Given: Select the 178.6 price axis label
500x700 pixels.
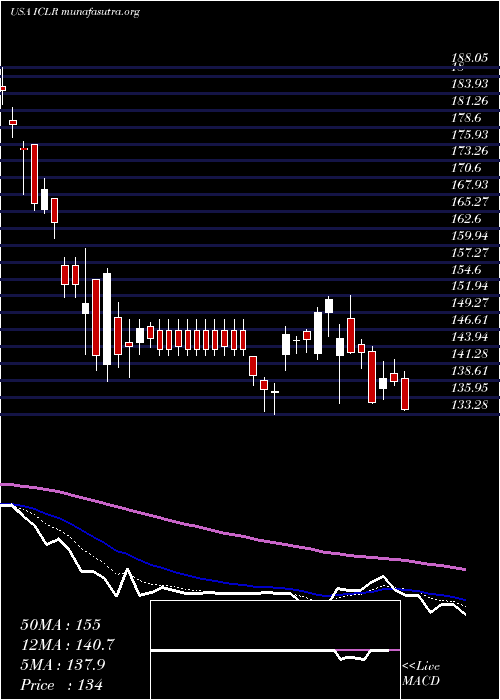Looking at the screenshot, I should tap(467, 117).
